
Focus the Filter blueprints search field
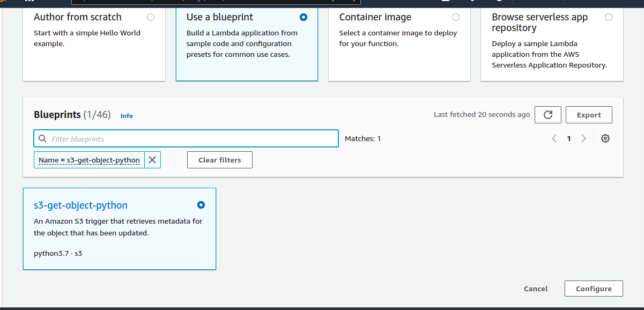coord(193,139)
